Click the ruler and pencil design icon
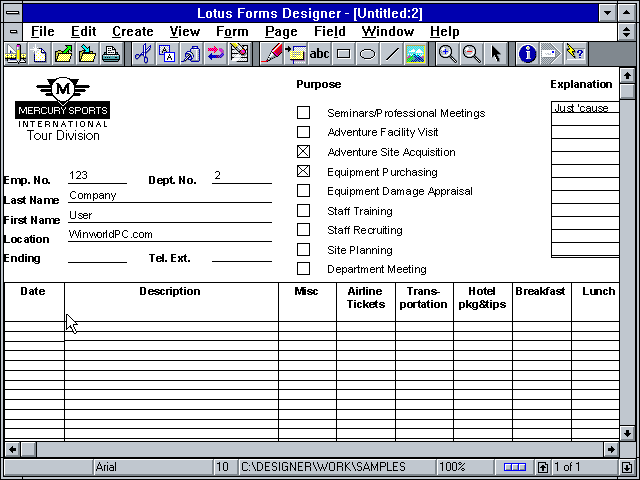Viewport: 640px width, 480px height. (x=16, y=54)
